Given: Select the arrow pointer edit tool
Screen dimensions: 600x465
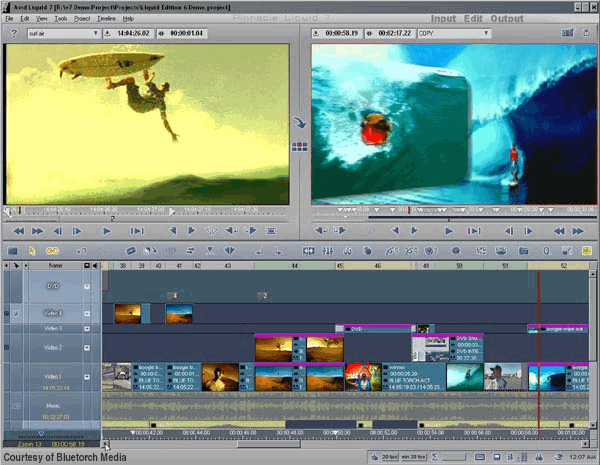Looking at the screenshot, I should pos(32,250).
